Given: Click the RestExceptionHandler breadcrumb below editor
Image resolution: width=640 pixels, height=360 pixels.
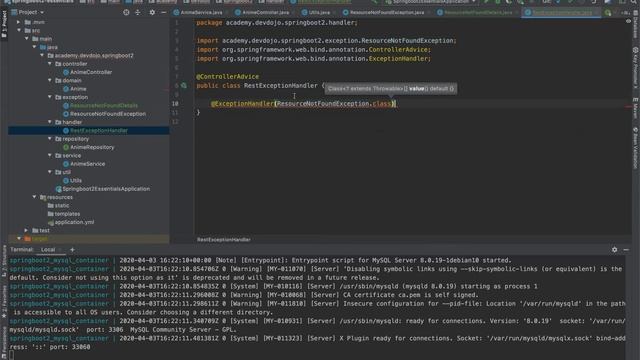Looking at the screenshot, I should coord(224,240).
